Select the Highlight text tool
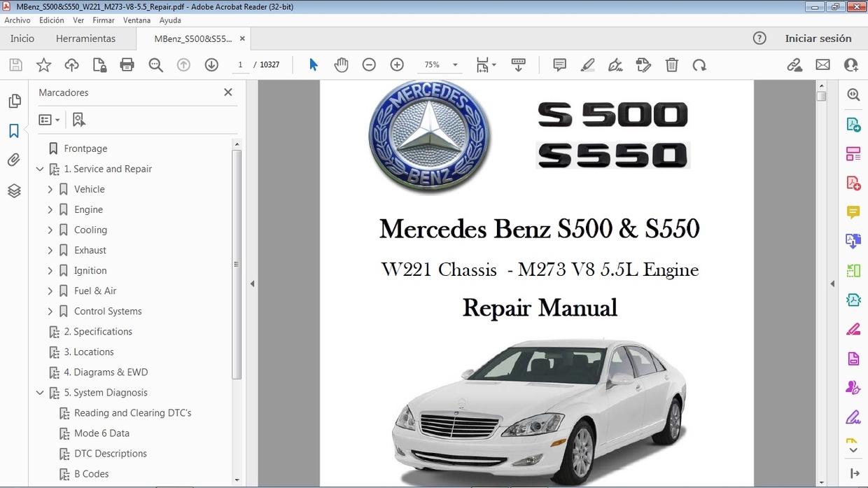 pos(587,64)
